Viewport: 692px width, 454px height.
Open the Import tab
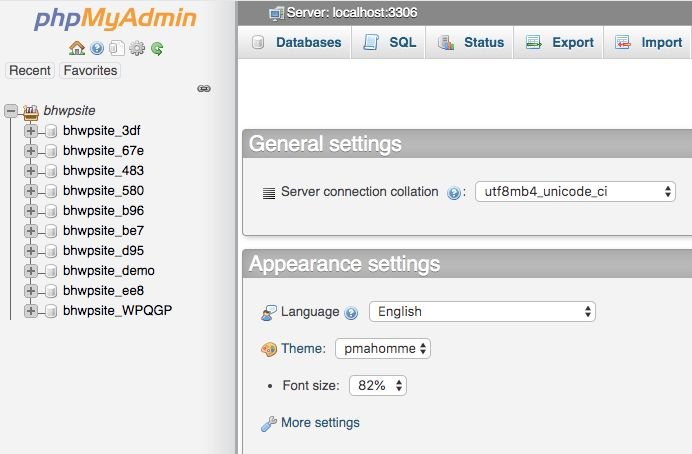pyautogui.click(x=647, y=42)
